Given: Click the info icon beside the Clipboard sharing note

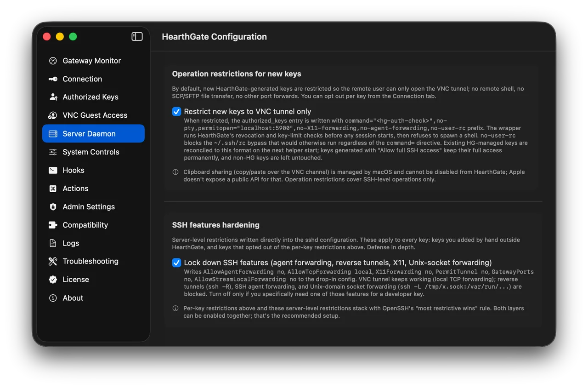Looking at the screenshot, I should 175,172.
